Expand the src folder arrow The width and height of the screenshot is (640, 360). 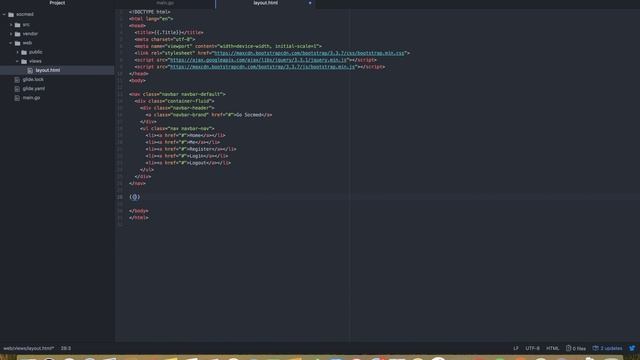(x=11, y=24)
